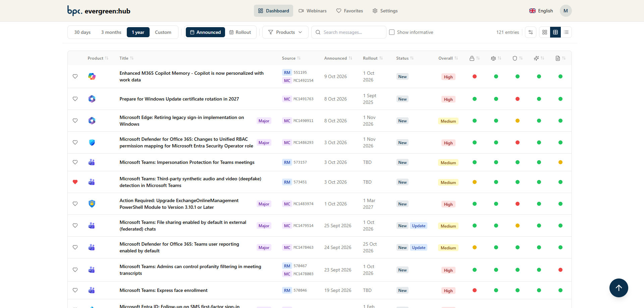Screen dimensions: 644x308
Task: Switch to compact list view
Action: [566, 32]
